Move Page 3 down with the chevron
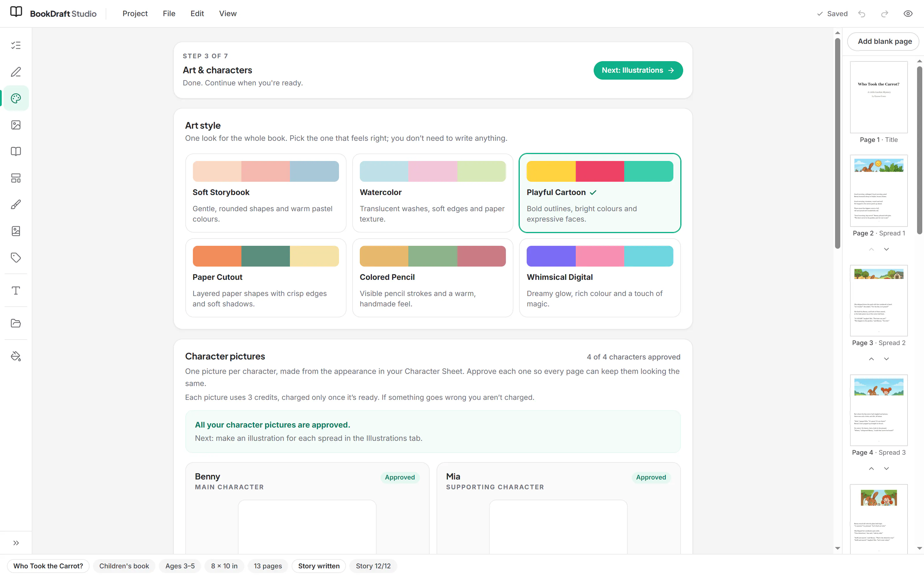This screenshot has width=924, height=577. tap(886, 359)
